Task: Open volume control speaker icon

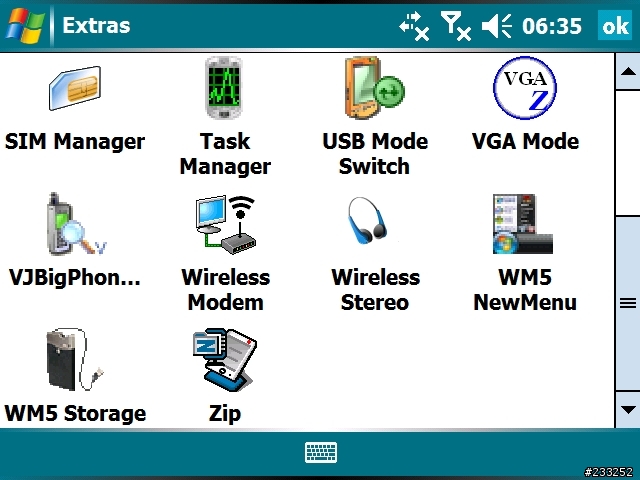Action: (497, 26)
